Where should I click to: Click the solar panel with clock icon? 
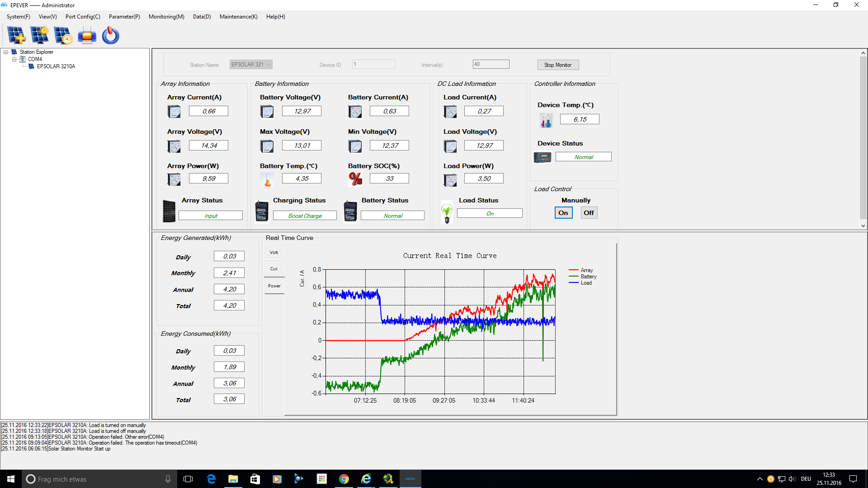(63, 35)
